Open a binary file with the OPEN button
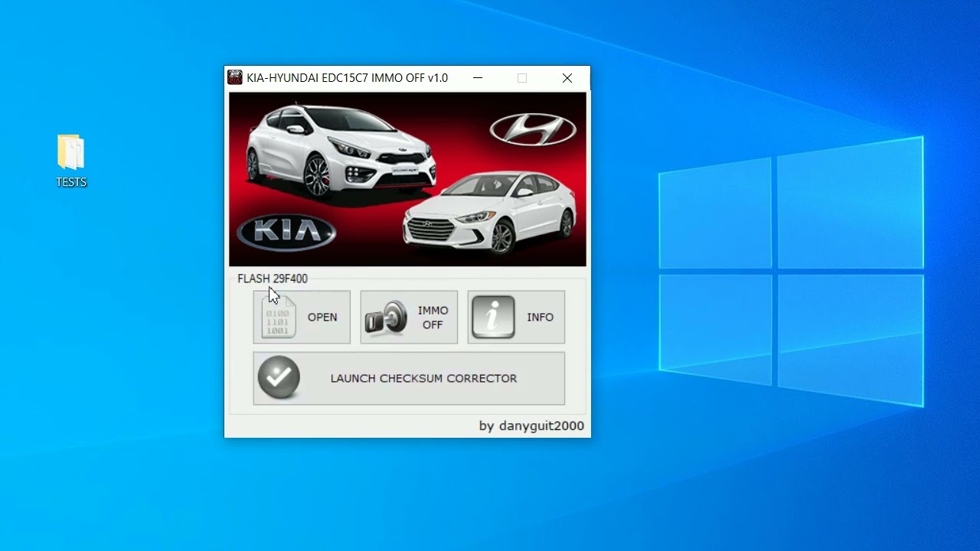 [302, 317]
